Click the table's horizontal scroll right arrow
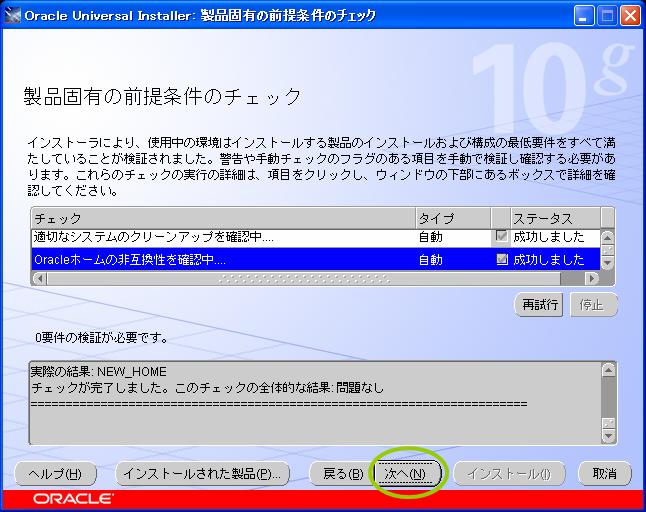 (592, 279)
